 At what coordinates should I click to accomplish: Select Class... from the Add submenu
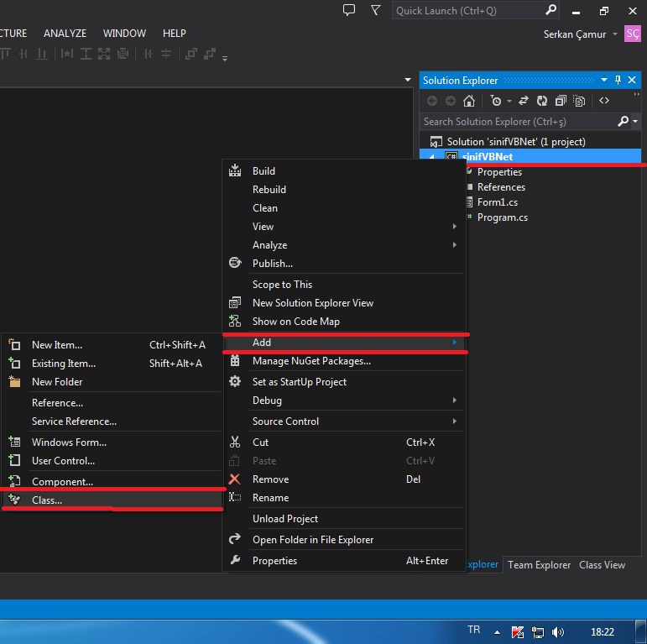click(112, 500)
